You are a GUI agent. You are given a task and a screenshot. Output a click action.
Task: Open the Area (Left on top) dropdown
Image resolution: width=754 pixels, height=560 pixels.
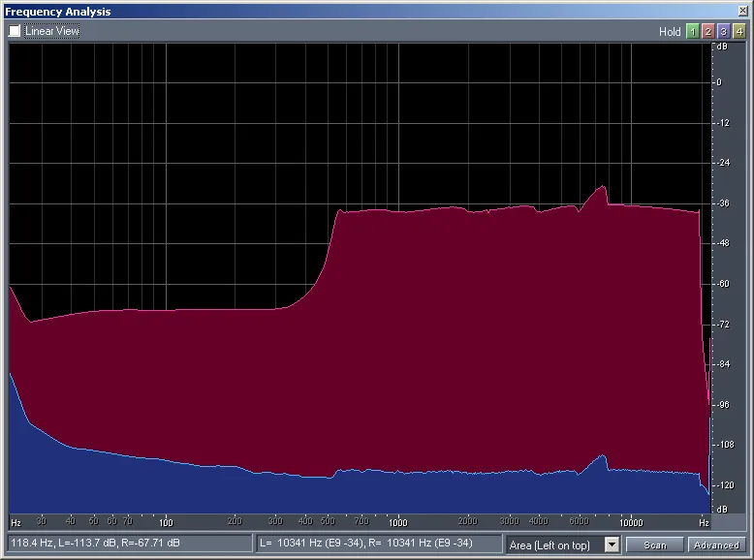[612, 544]
